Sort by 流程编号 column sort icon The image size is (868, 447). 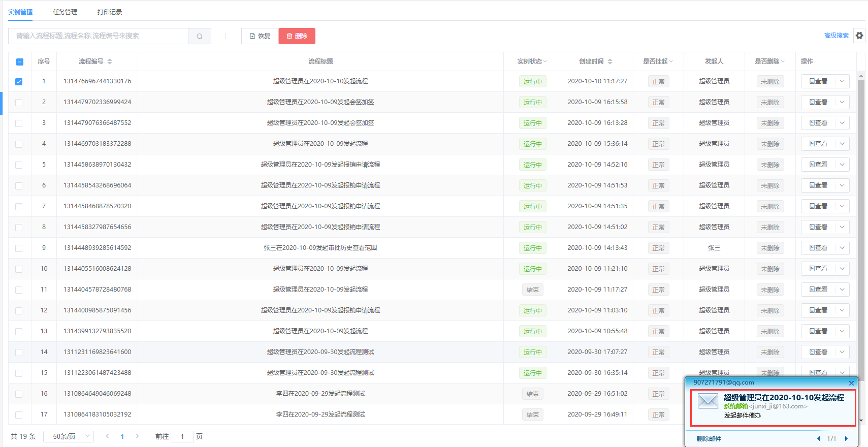(x=110, y=61)
